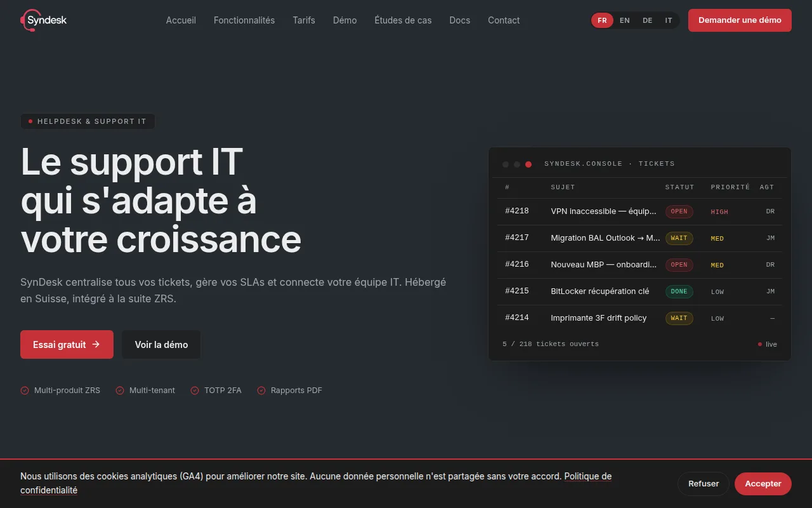Image resolution: width=812 pixels, height=508 pixels.
Task: Start the Essai gratuit trial
Action: tap(67, 344)
